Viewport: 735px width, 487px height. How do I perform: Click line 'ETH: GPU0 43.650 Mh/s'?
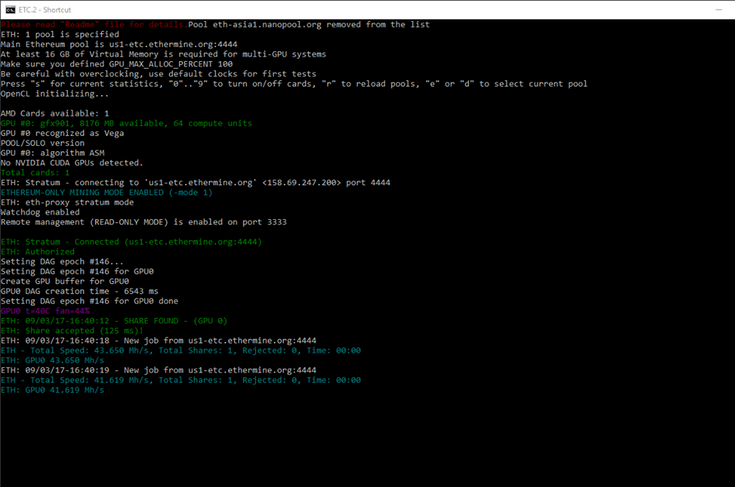[52, 360]
